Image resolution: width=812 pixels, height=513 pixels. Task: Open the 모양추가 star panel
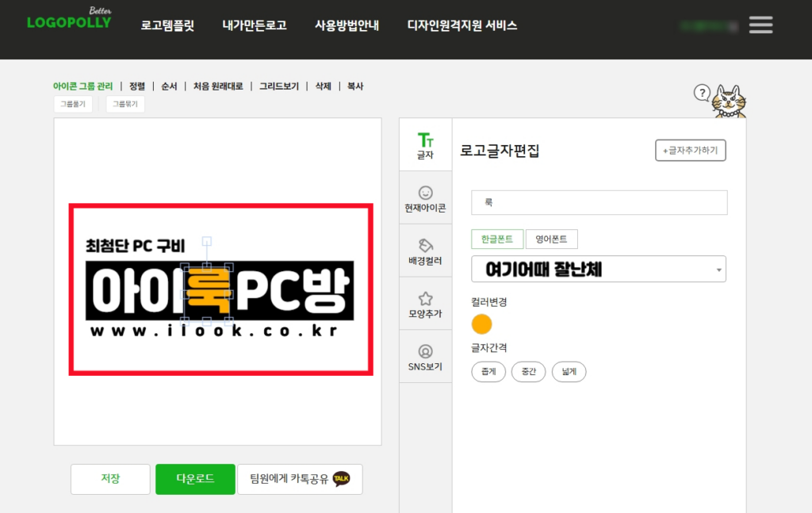pyautogui.click(x=425, y=304)
